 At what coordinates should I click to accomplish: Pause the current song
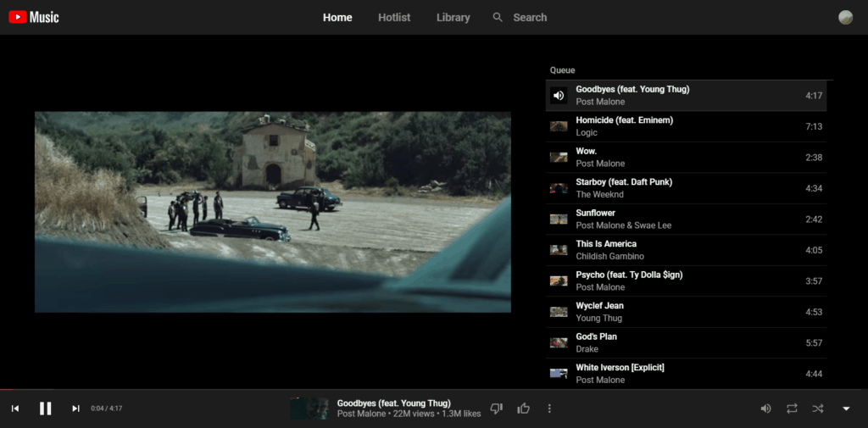(46, 409)
